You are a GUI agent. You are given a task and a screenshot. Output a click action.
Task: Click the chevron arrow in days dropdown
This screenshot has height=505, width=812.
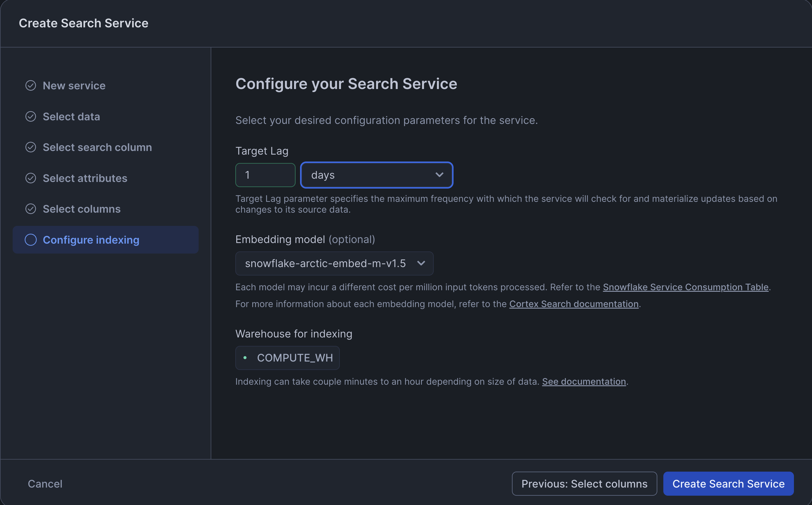point(439,175)
